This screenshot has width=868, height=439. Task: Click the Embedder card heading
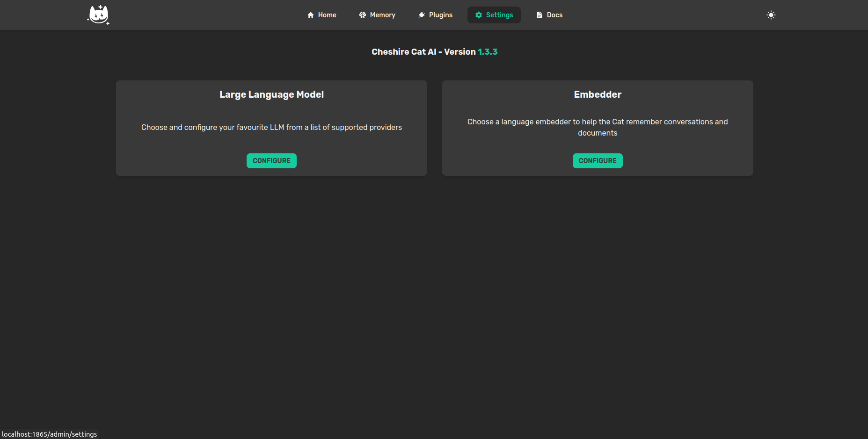(x=598, y=94)
